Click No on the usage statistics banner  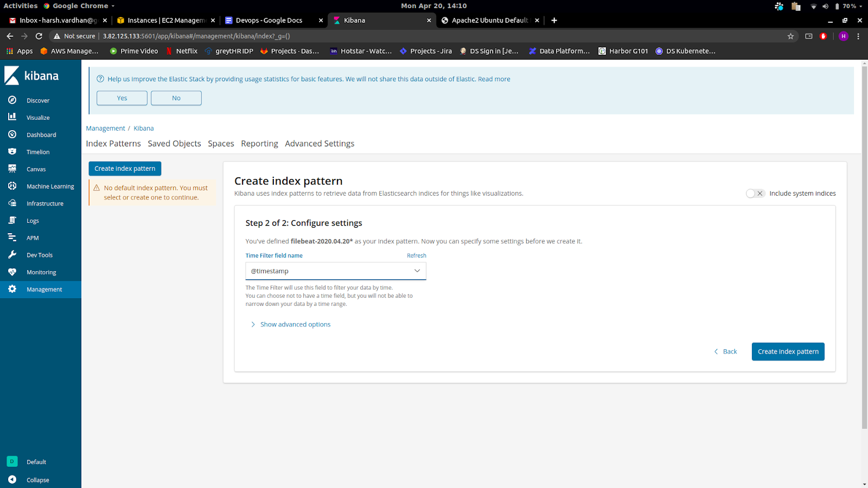click(x=176, y=98)
